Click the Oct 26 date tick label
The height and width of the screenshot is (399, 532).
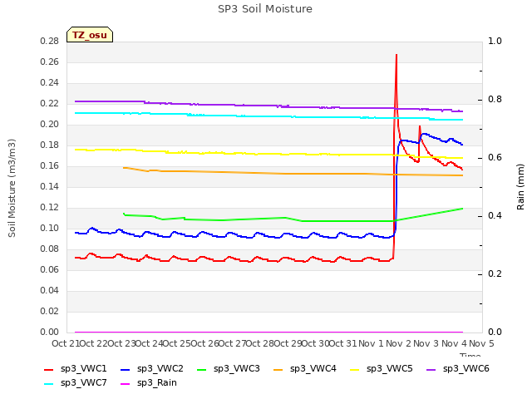(x=204, y=343)
